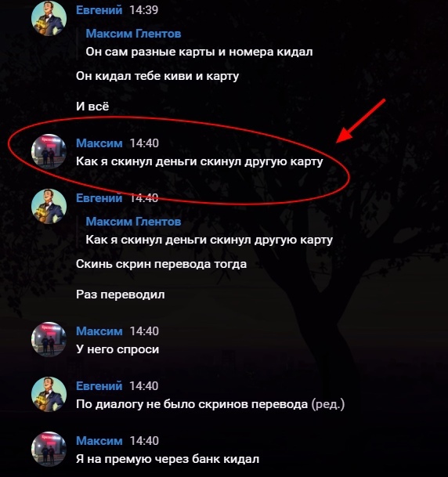This screenshot has width=448, height=477.
Task: Open Максим Глентов name in second quote
Action: (x=133, y=222)
